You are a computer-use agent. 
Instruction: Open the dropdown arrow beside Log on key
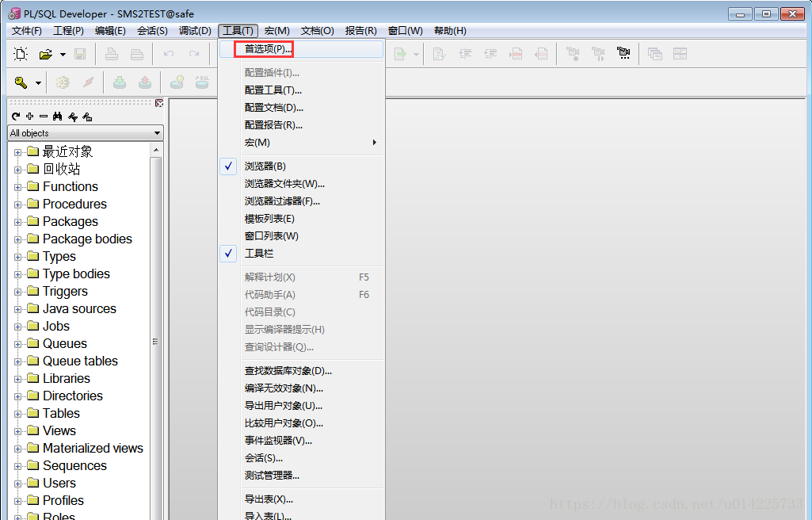38,83
